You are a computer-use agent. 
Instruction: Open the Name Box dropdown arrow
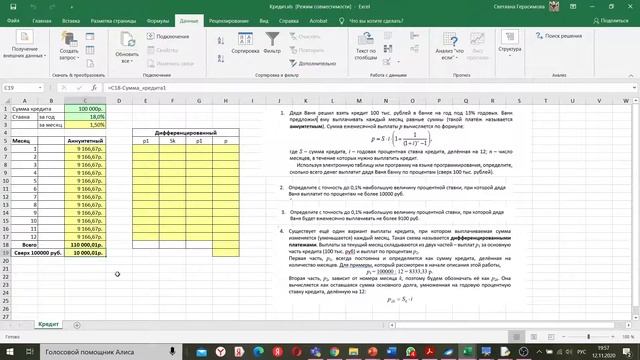[x=40, y=88]
